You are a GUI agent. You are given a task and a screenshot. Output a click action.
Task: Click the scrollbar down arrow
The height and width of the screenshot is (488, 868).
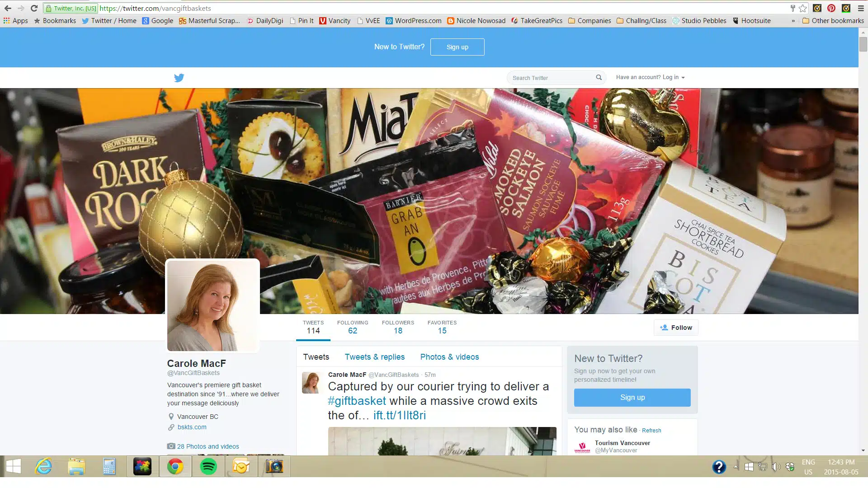863,450
